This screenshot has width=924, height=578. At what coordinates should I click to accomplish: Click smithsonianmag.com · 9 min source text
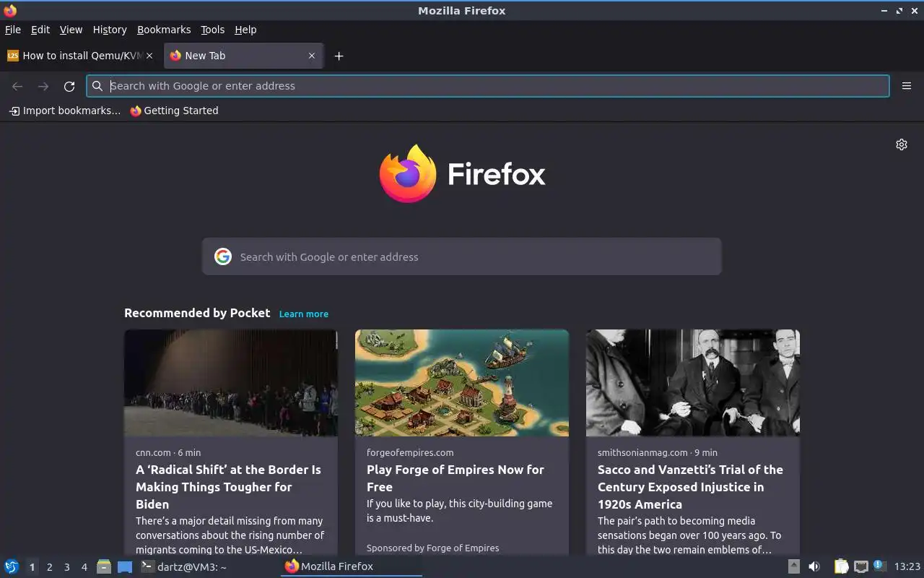click(x=658, y=452)
